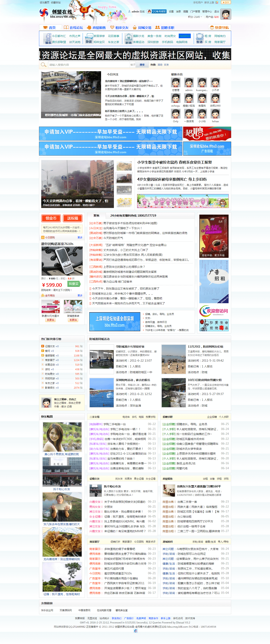
Task: Open lwhaa member avatar
Action: pyautogui.click(x=215, y=114)
